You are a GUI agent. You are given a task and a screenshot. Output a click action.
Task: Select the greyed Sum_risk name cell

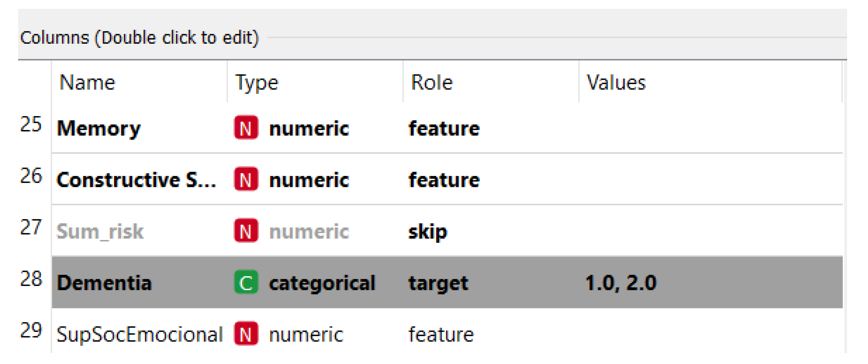100,231
